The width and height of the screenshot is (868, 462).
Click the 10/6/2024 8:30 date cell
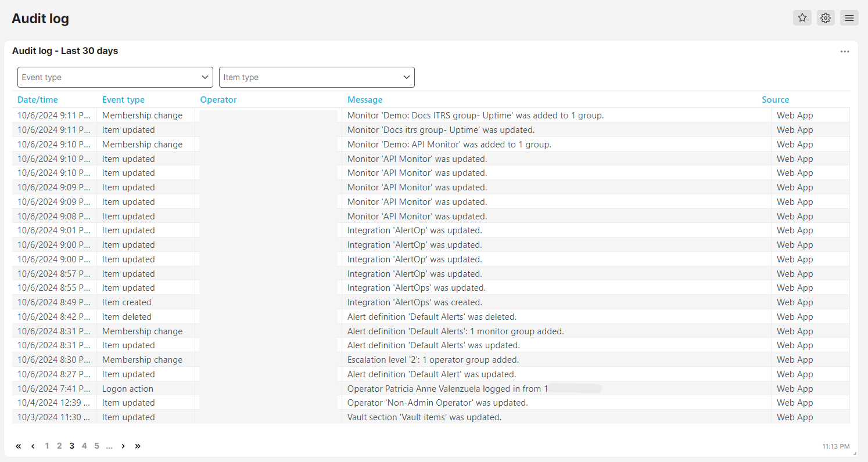click(53, 360)
